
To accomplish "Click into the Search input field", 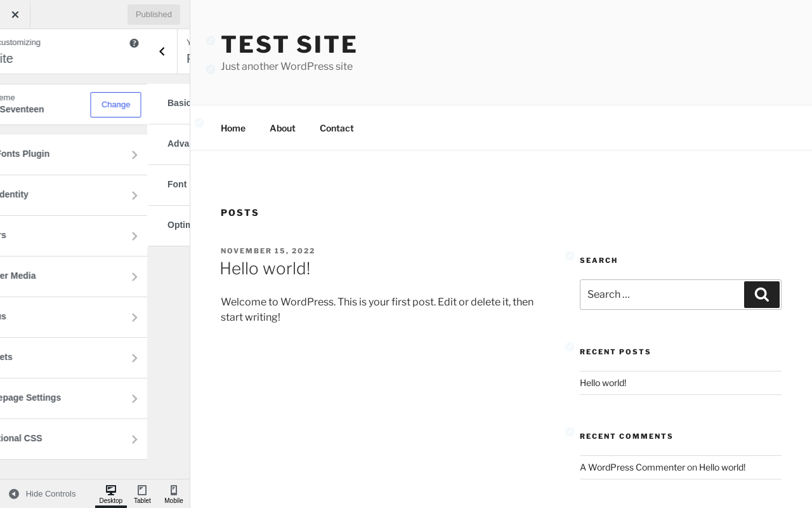I will coord(662,295).
